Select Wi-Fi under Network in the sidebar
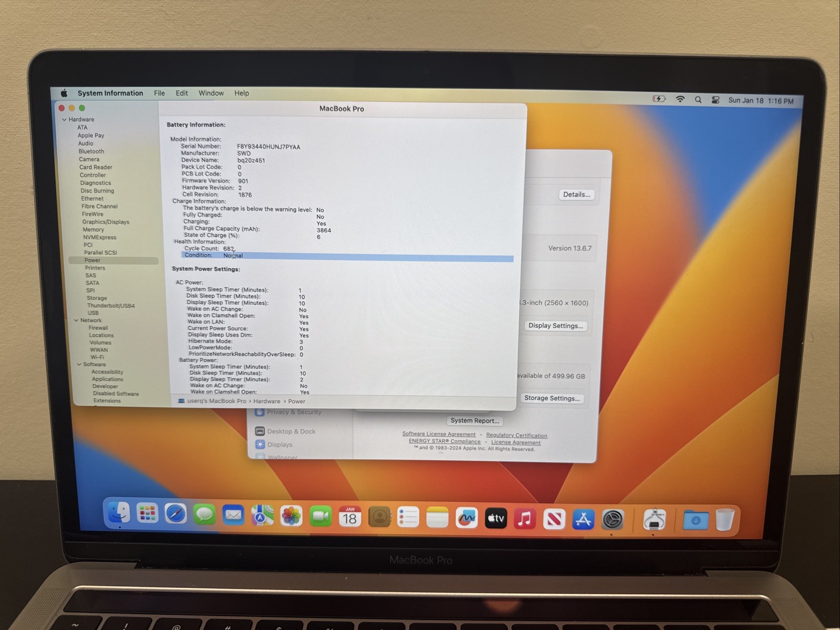The image size is (840, 630). coord(97,357)
